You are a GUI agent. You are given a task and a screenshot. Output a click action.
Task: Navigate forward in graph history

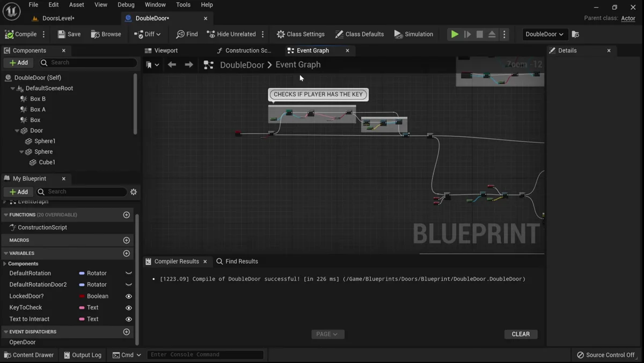tap(189, 64)
